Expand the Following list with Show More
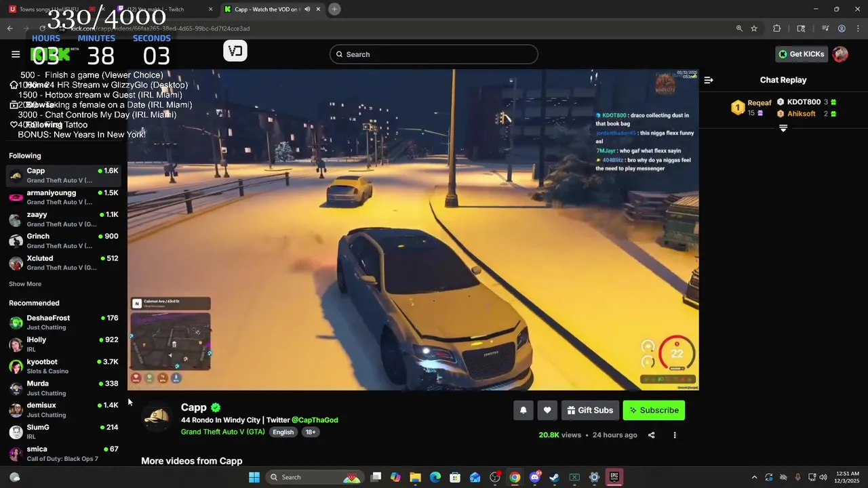This screenshot has width=868, height=488. [x=25, y=284]
